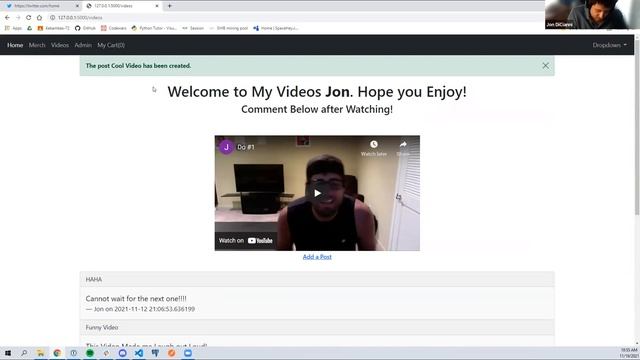This screenshot has height=360, width=640.
Task: Open the Google Drive bookmark icon
Action: click(x=29, y=28)
